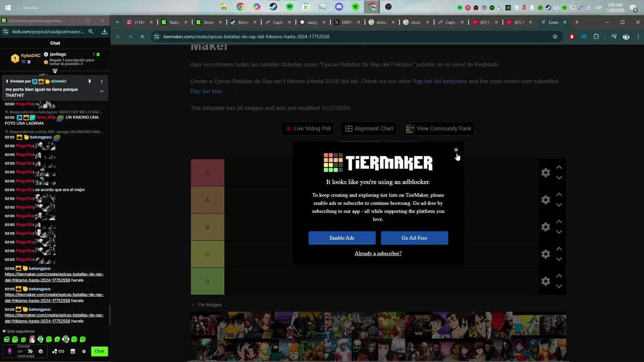This screenshot has width=644, height=362.
Task: Follow the Rap tier lists link
Action: tap(206, 91)
